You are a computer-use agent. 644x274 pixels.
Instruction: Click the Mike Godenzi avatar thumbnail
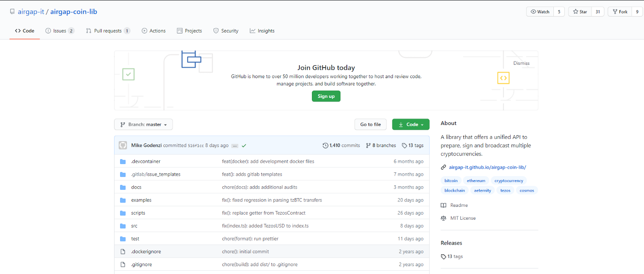(x=123, y=145)
